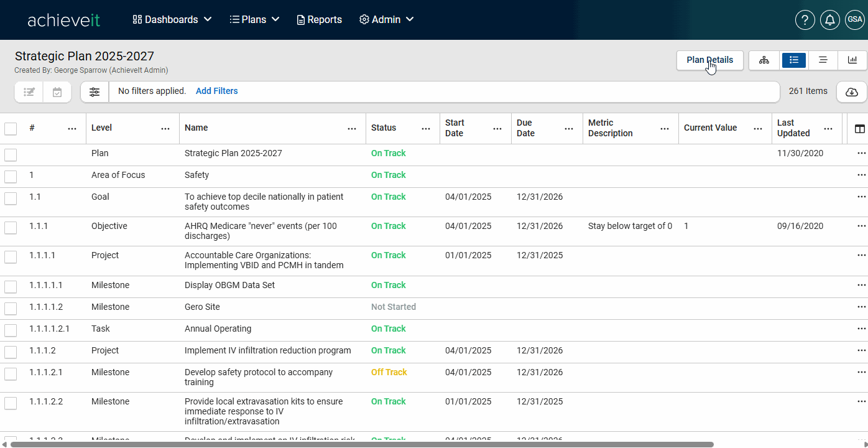The height and width of the screenshot is (448, 868).
Task: Click the 11/30/2020 last updated cell
Action: tap(800, 153)
